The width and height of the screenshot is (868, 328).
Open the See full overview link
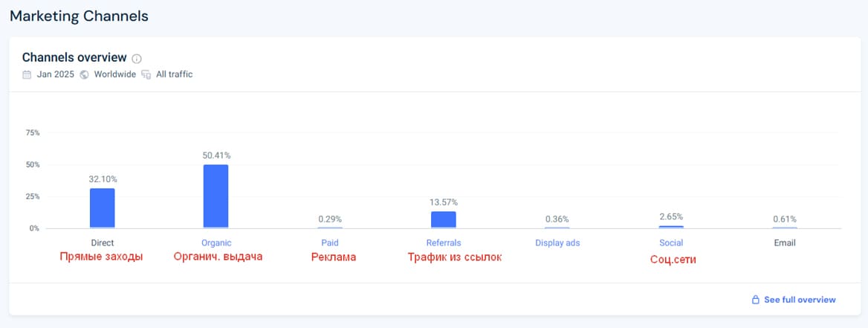click(x=800, y=300)
